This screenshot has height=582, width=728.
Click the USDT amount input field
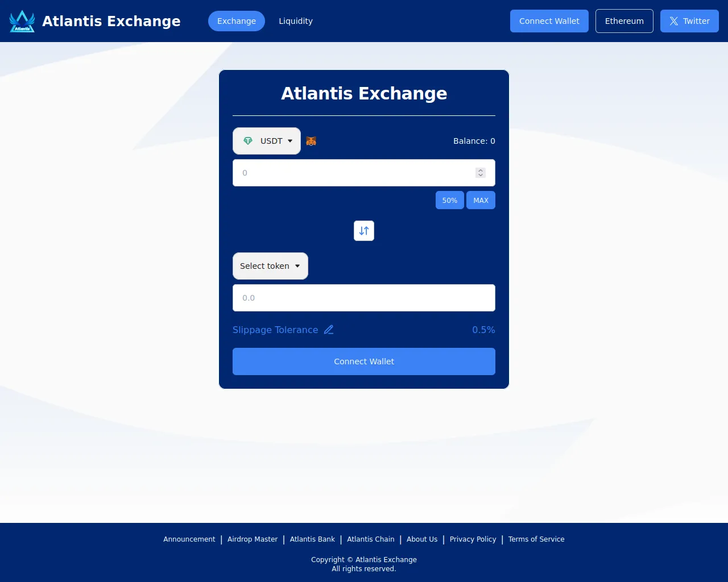pos(364,173)
